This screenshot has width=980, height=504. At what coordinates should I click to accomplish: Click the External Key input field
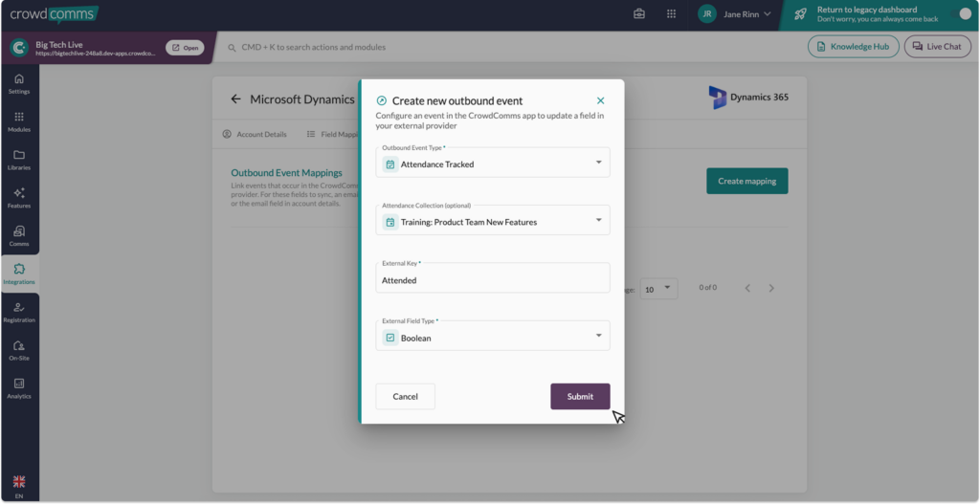493,279
